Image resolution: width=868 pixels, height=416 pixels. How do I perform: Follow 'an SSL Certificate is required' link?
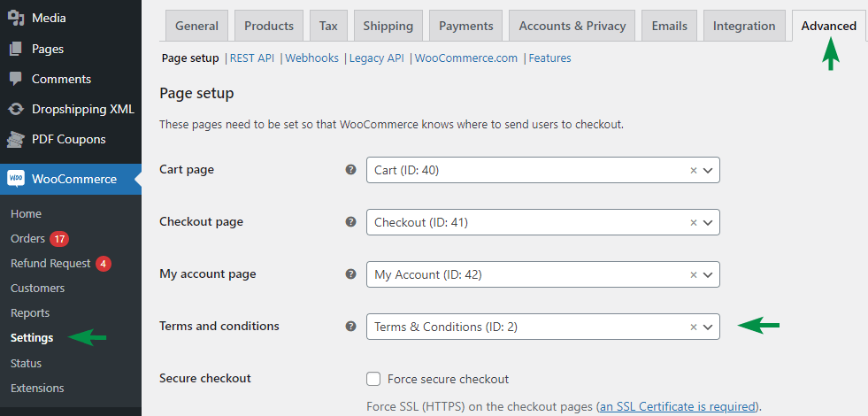pyautogui.click(x=677, y=406)
